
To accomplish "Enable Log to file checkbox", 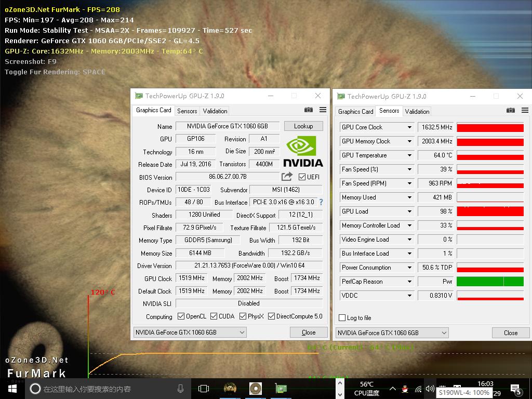I will pyautogui.click(x=342, y=317).
